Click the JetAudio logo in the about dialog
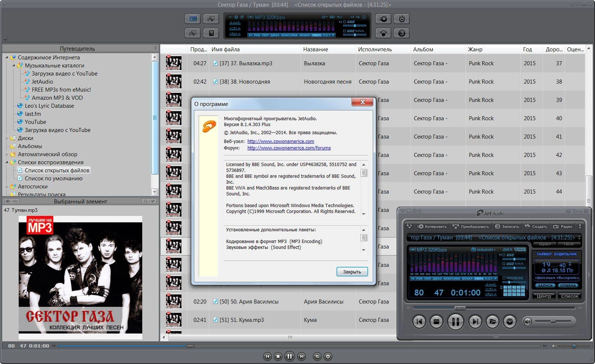595x364 pixels. coord(209,127)
